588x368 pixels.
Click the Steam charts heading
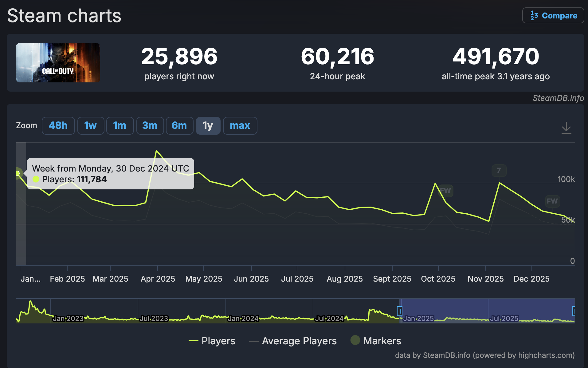click(x=64, y=16)
